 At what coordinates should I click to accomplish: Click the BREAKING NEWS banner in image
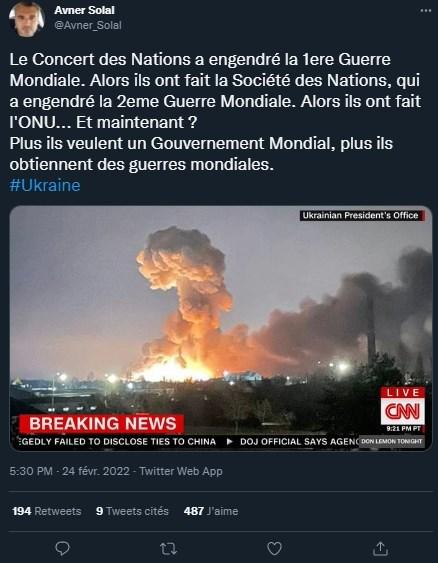coord(102,424)
